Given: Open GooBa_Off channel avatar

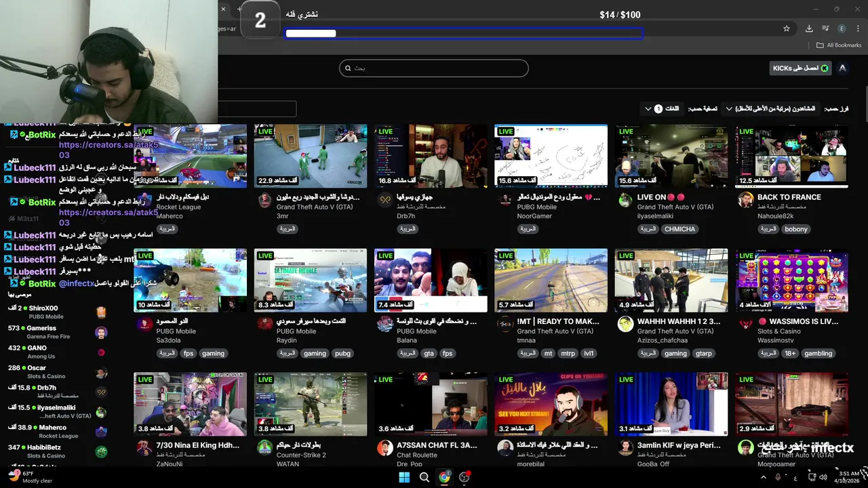Looking at the screenshot, I should 625,448.
